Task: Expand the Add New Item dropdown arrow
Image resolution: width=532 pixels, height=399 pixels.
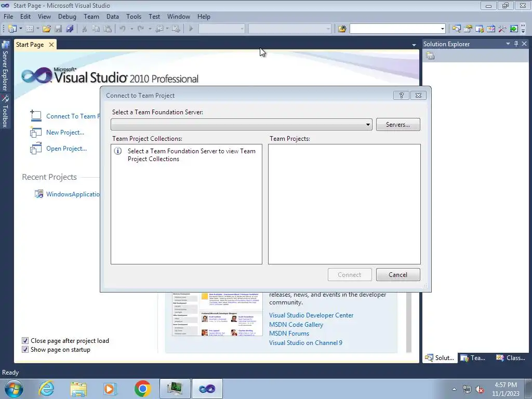Action: coord(37,29)
